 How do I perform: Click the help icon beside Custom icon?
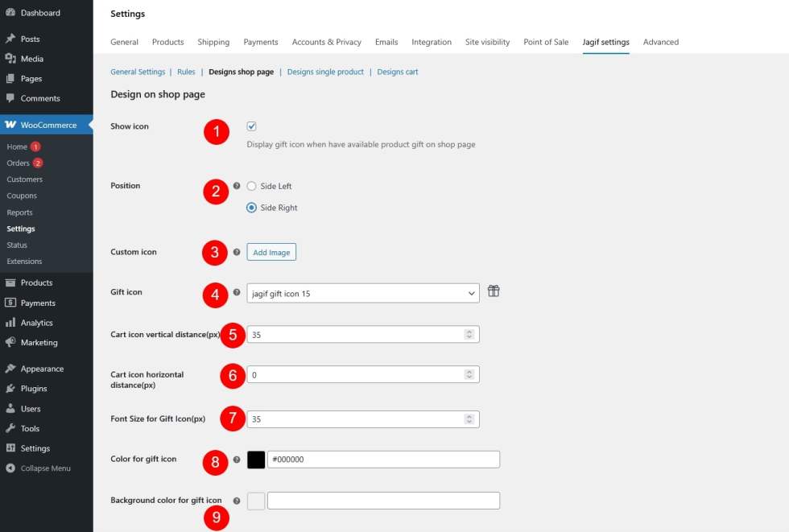point(237,252)
